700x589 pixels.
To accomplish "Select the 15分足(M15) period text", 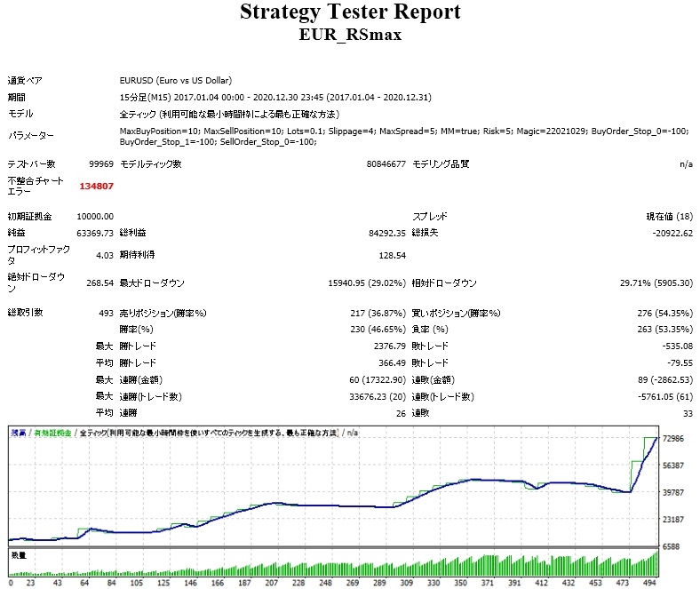I will pyautogui.click(x=275, y=98).
